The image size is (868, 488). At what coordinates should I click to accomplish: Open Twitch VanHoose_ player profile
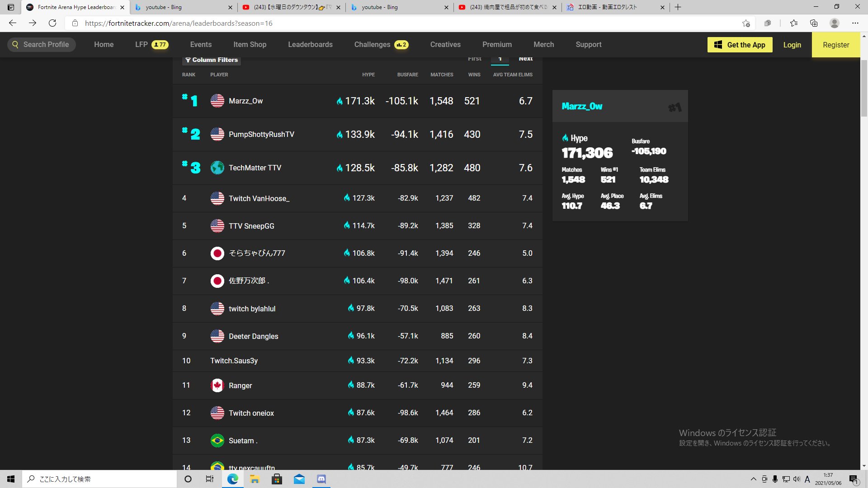[259, 198]
